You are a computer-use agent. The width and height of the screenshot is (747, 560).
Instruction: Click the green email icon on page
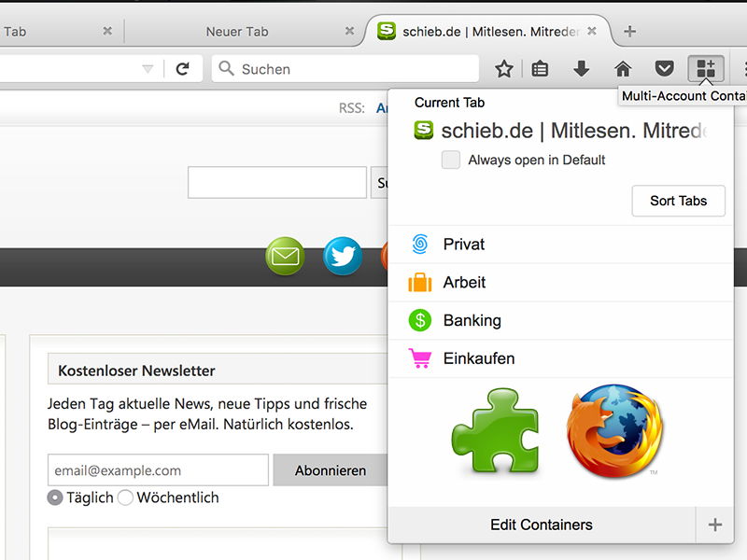[285, 256]
